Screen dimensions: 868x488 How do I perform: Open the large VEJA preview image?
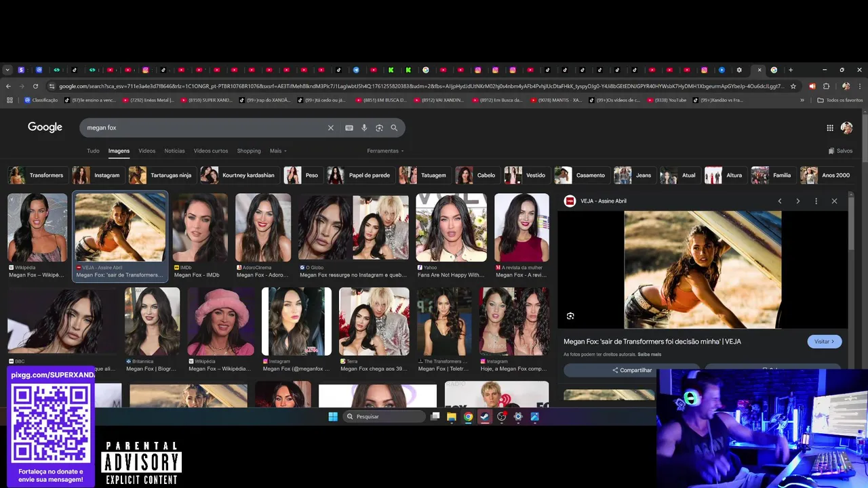coord(703,270)
